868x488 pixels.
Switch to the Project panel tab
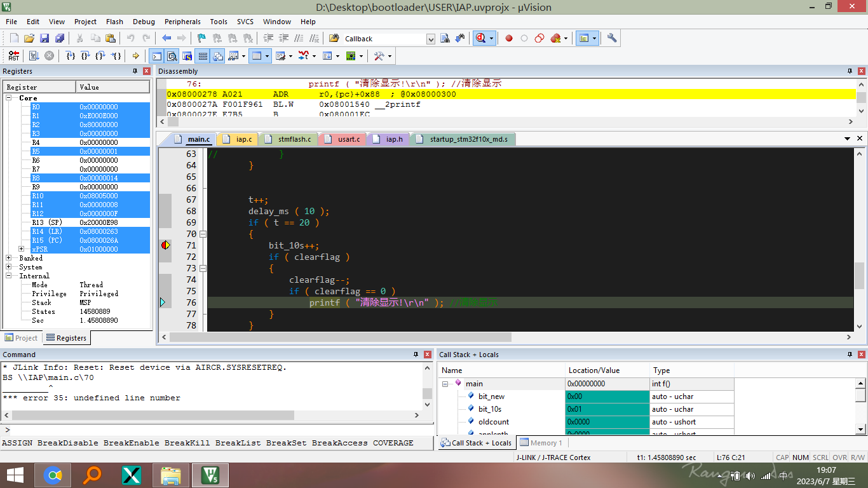point(22,338)
